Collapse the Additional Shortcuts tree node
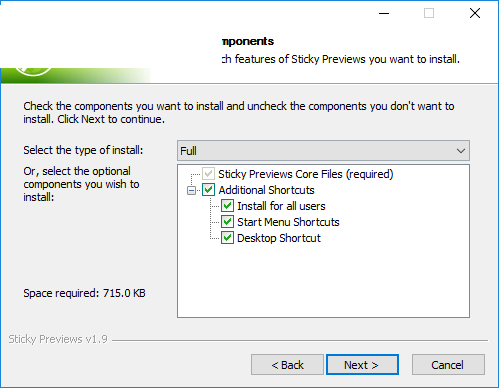499x388 pixels. 191,190
